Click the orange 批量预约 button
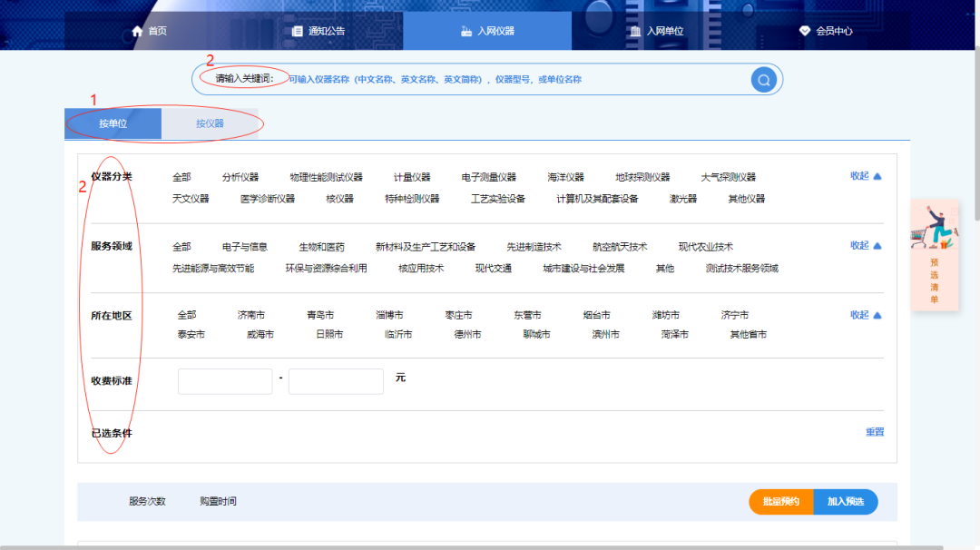Screen dimensions: 980x550 [x=780, y=502]
